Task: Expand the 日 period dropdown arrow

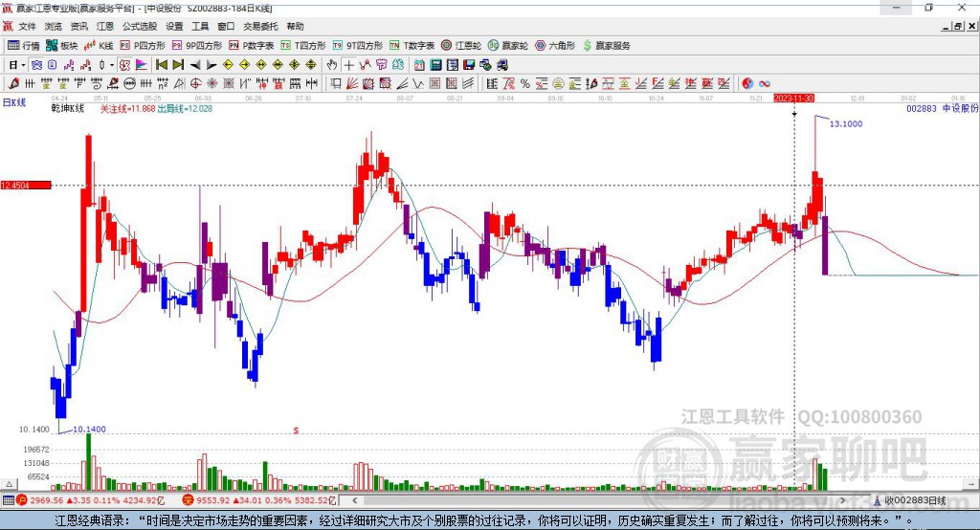Action: click(23, 65)
